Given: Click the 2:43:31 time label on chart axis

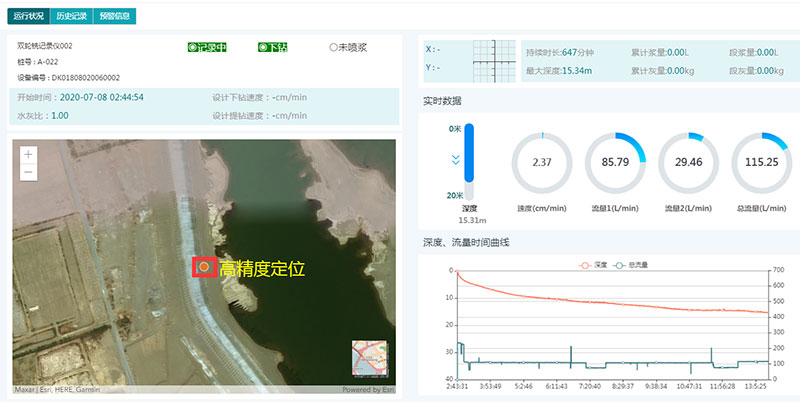Looking at the screenshot, I should point(457,386).
